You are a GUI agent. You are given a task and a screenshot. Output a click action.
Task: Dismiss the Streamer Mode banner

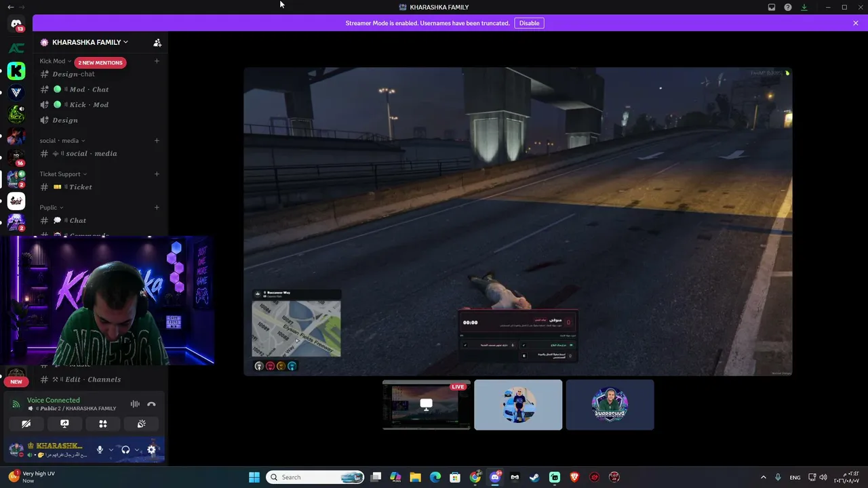click(x=856, y=23)
